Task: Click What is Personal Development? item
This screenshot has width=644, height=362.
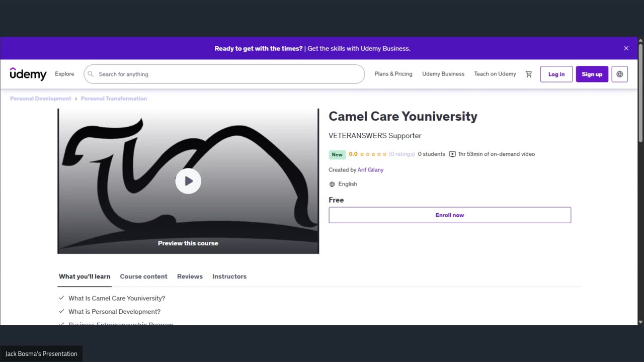Action: click(115, 311)
